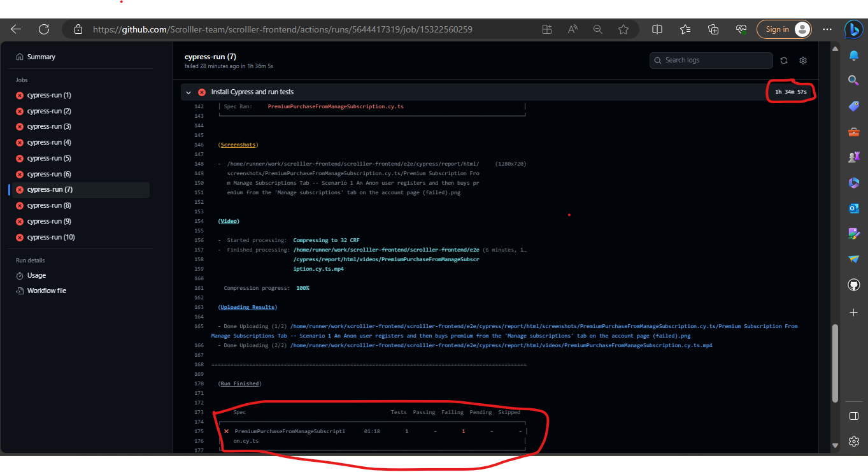The height and width of the screenshot is (472, 868).
Task: Start Read aloud for the page
Action: click(x=572, y=29)
